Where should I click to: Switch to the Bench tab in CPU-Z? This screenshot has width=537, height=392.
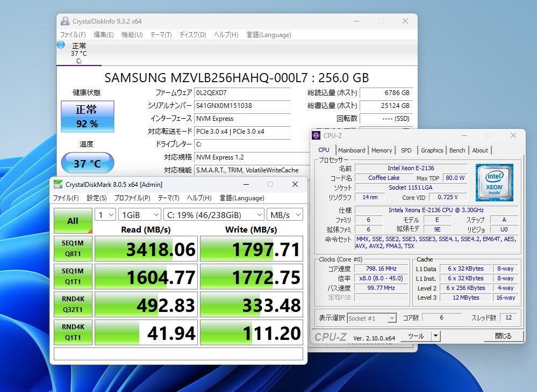tap(457, 150)
